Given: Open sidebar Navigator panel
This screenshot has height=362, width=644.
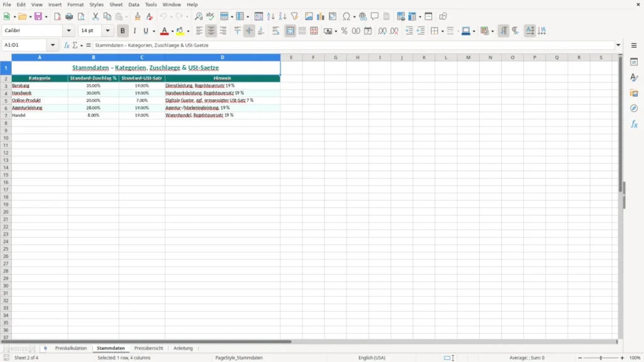Looking at the screenshot, I should click(x=634, y=108).
